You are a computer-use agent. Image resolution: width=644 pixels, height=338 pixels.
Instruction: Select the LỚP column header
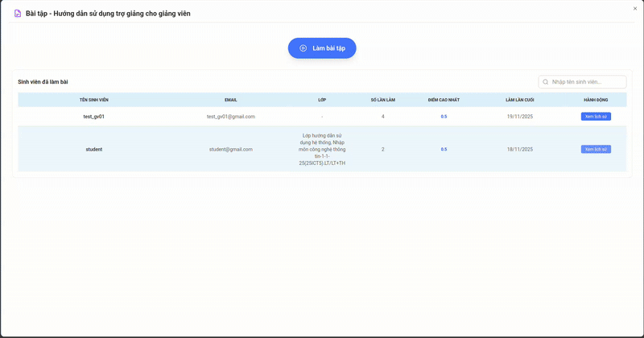coord(322,100)
